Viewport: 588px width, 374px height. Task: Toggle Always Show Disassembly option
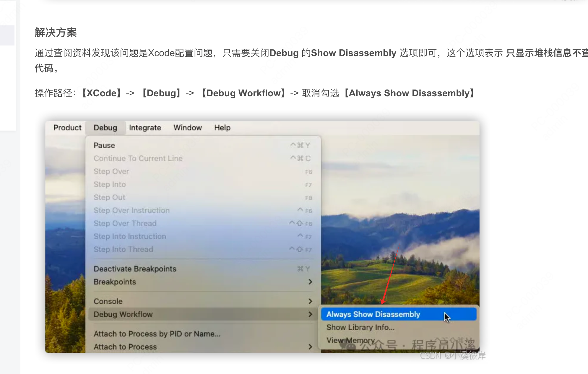click(373, 314)
